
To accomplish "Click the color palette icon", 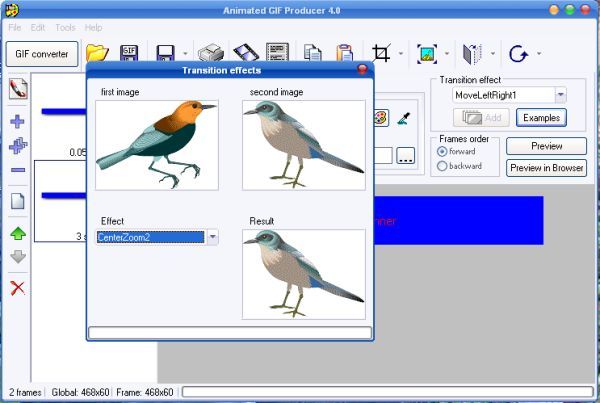I will tap(381, 118).
